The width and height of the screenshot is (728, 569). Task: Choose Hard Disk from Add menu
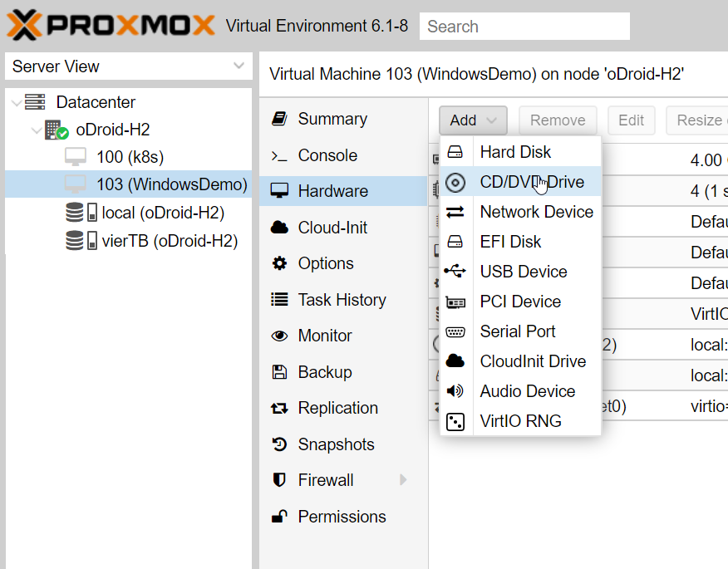(x=520, y=152)
